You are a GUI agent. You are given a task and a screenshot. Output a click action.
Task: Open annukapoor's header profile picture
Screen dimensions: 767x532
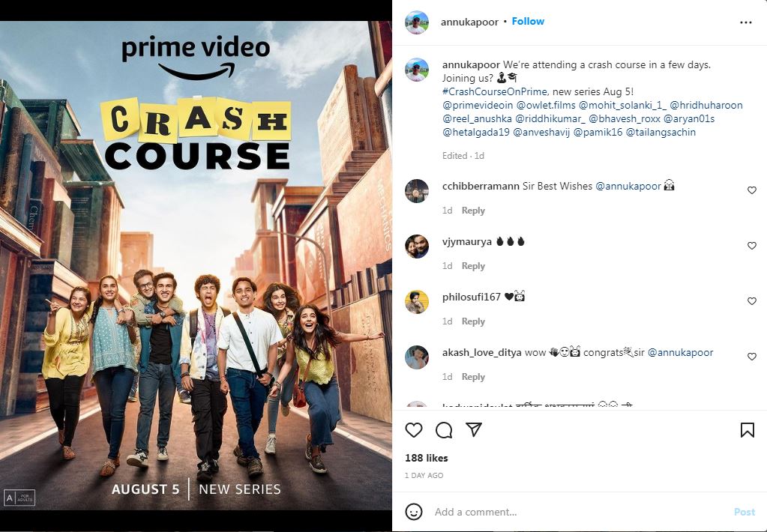point(417,22)
